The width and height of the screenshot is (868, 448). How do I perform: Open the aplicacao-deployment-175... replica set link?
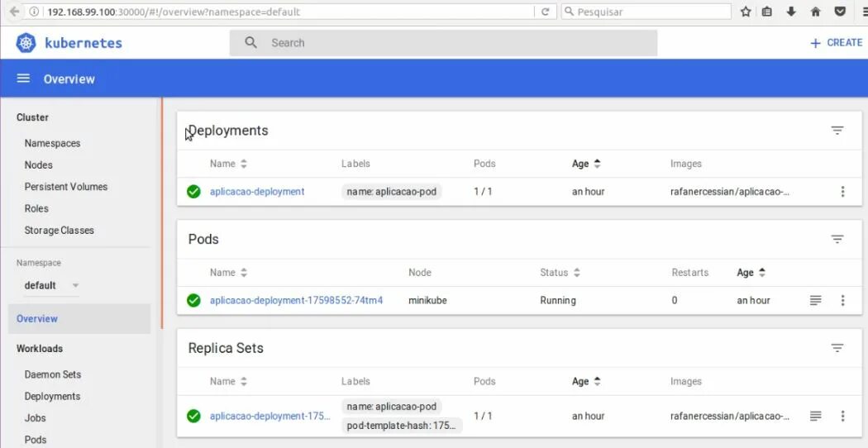[270, 416]
